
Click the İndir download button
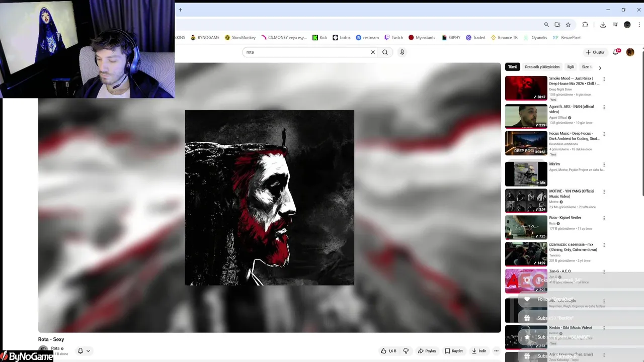[x=479, y=351]
